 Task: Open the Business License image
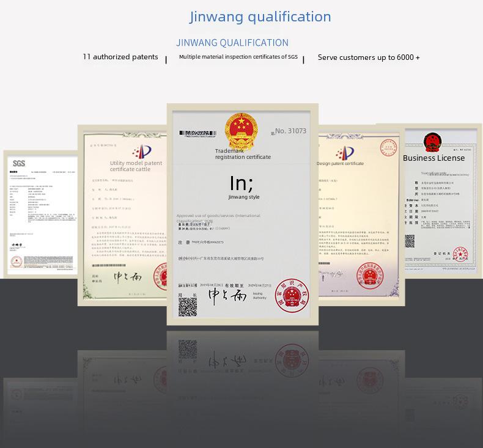pyautogui.click(x=443, y=200)
